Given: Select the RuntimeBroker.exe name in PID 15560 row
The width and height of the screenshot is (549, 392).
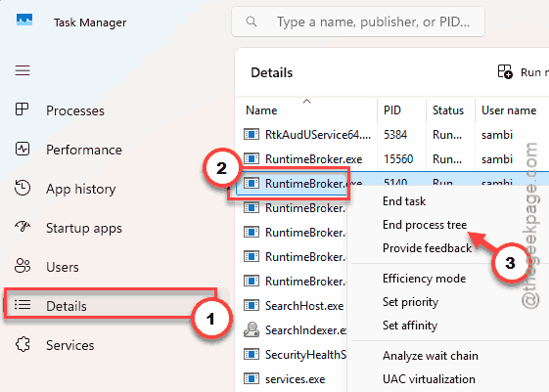Looking at the screenshot, I should pos(314,159).
